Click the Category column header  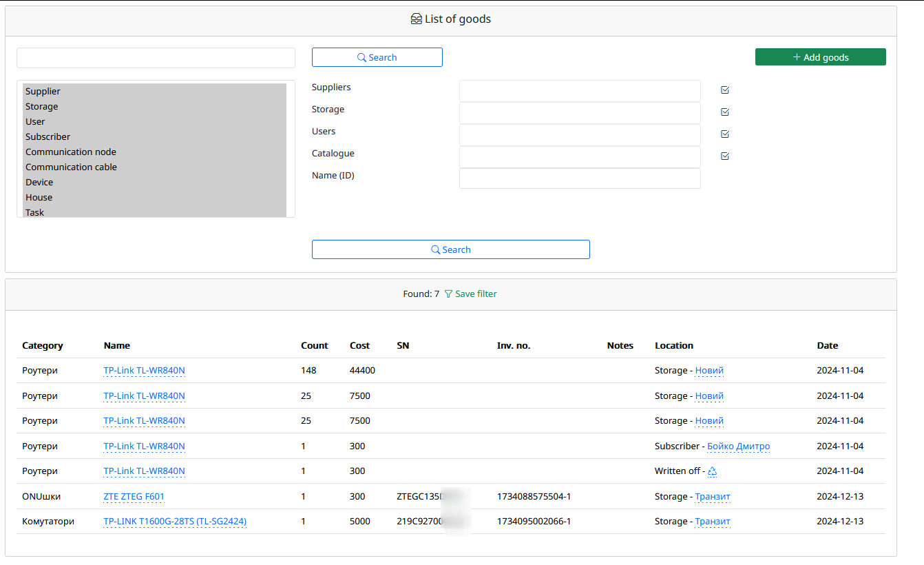pos(43,346)
